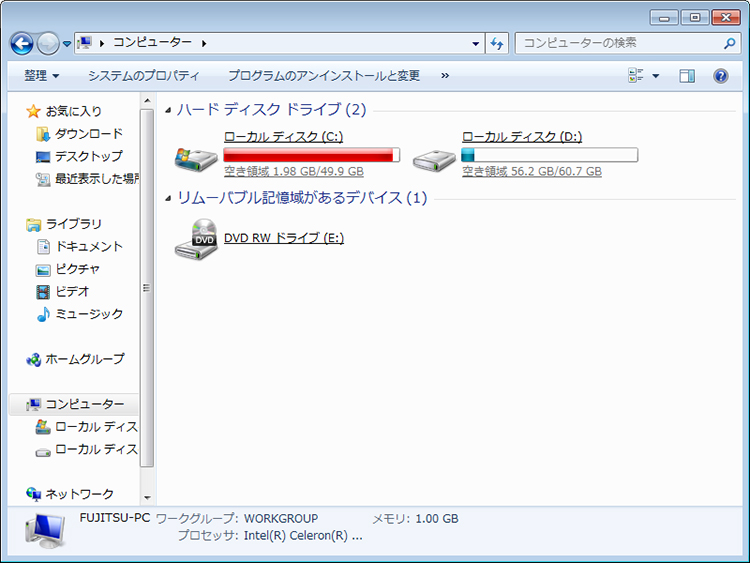
Task: Open ミュージック library
Action: click(89, 313)
